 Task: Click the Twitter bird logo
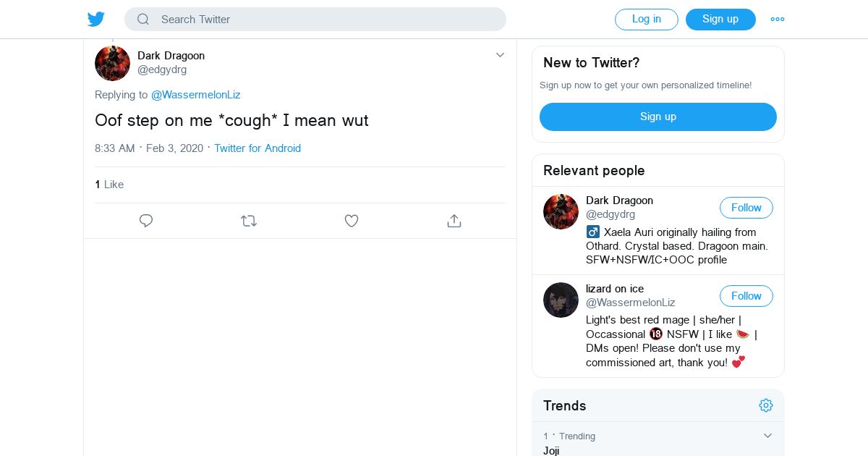[96, 20]
